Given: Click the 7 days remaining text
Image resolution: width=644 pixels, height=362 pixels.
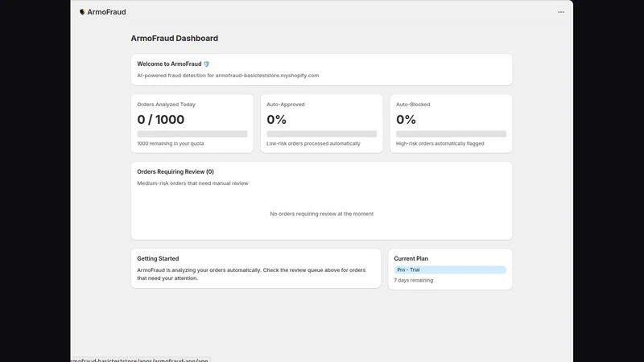Looking at the screenshot, I should click(413, 280).
